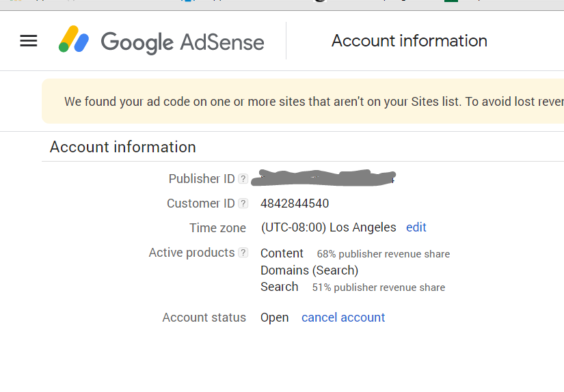Image resolution: width=564 pixels, height=392 pixels.
Task: Click the 'Active products' label
Action: click(x=191, y=253)
